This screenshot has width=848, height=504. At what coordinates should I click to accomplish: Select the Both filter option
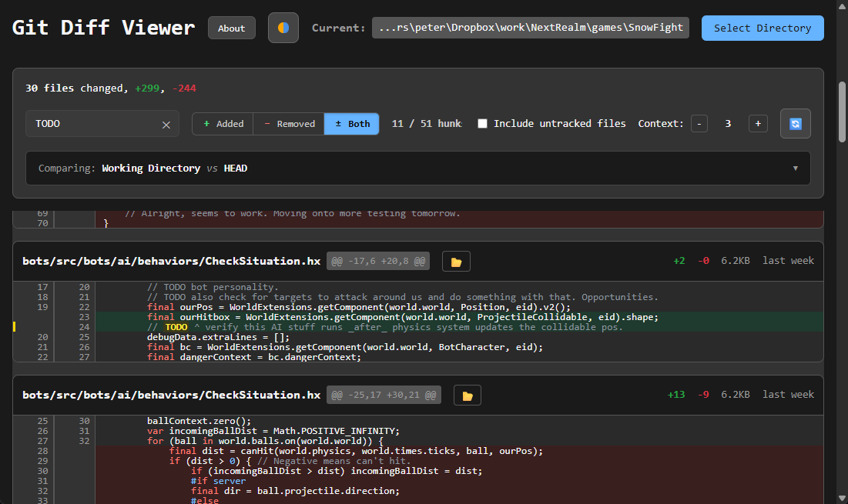coord(351,124)
